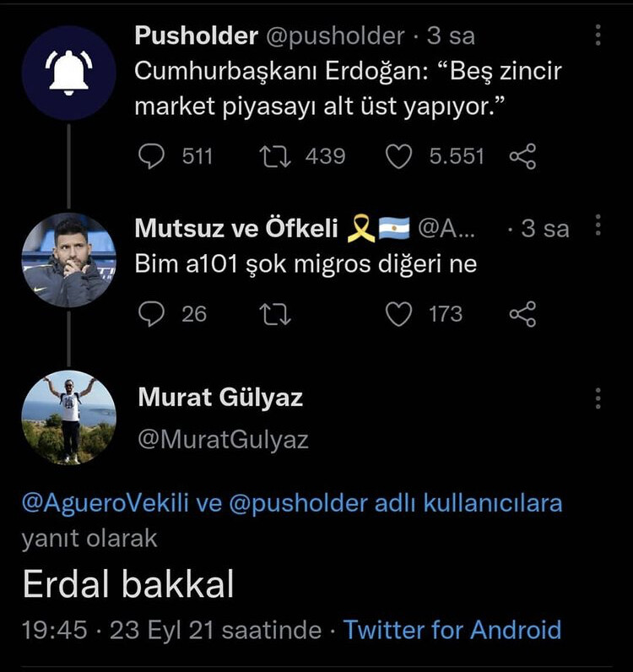The height and width of the screenshot is (672, 633).
Task: Open more options for Mutsuz ve Öfkeli tweet
Action: point(598,226)
